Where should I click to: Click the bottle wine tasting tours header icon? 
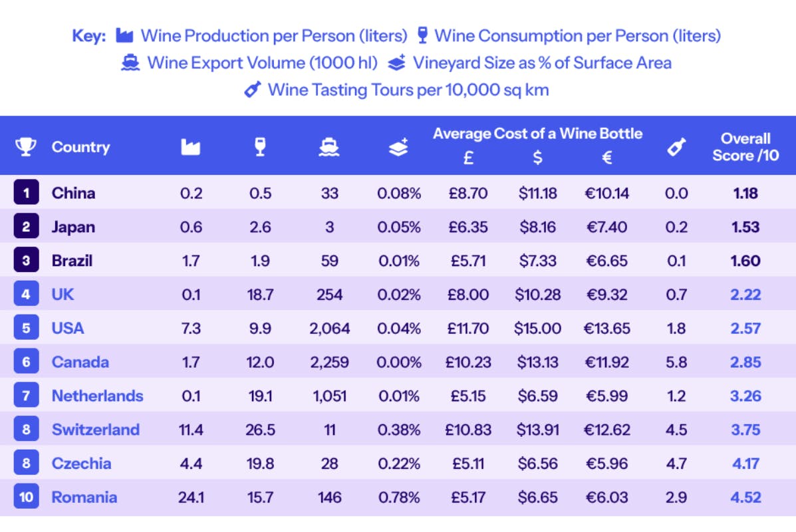tap(676, 148)
